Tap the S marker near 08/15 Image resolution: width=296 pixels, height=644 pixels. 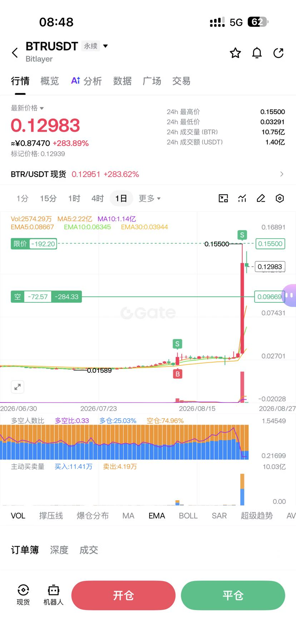coord(177,344)
